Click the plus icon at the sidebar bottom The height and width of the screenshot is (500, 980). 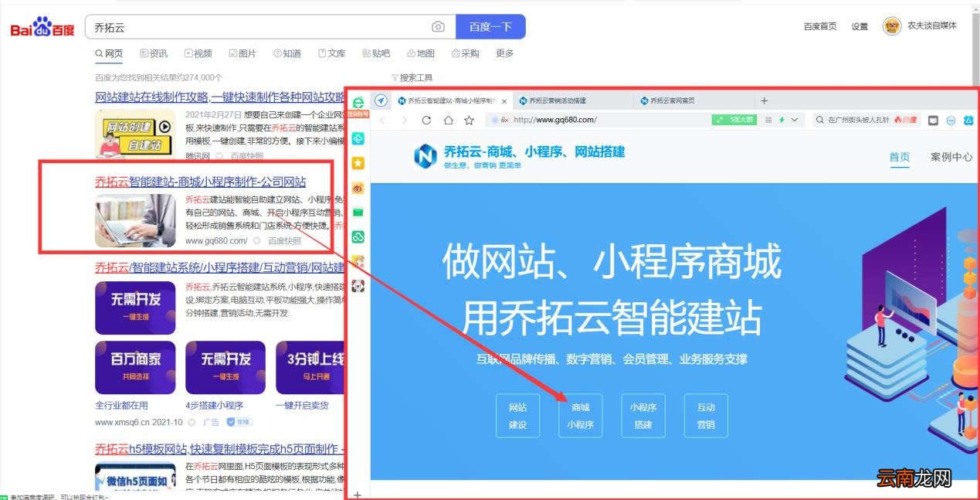(358, 494)
